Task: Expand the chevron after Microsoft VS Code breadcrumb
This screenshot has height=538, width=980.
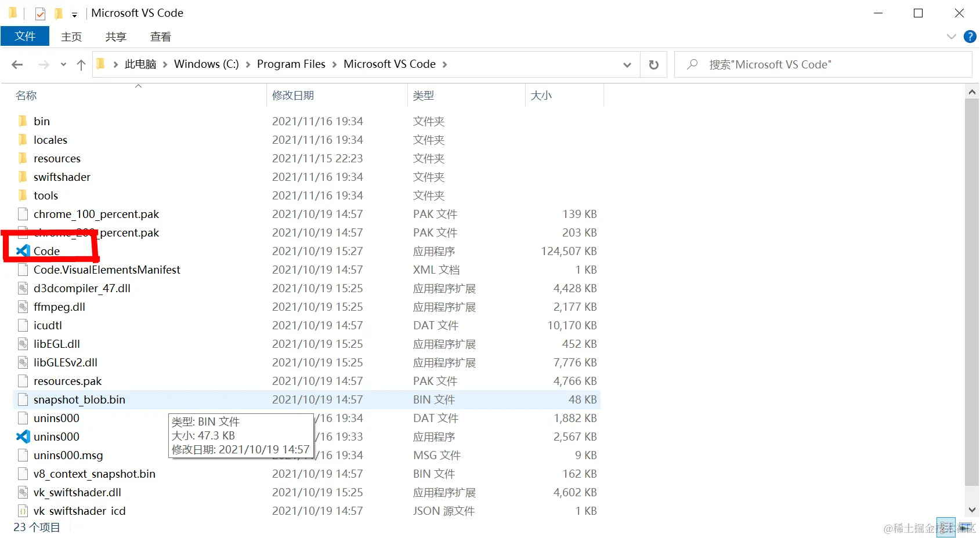Action: [444, 64]
